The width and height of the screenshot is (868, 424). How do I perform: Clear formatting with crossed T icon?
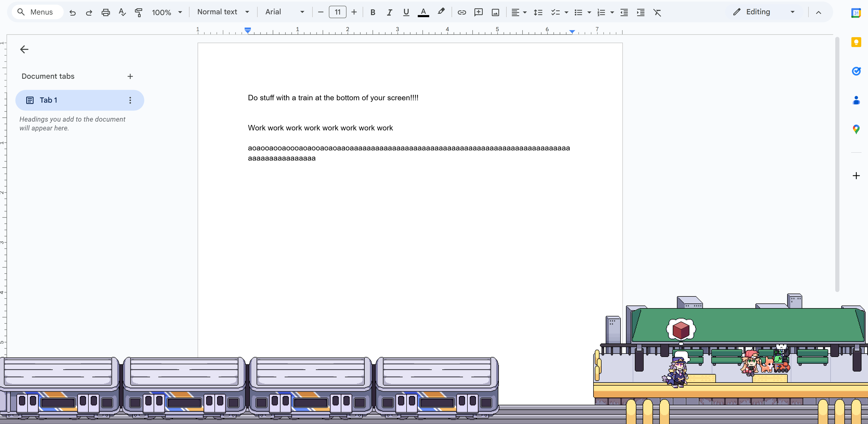coord(657,12)
